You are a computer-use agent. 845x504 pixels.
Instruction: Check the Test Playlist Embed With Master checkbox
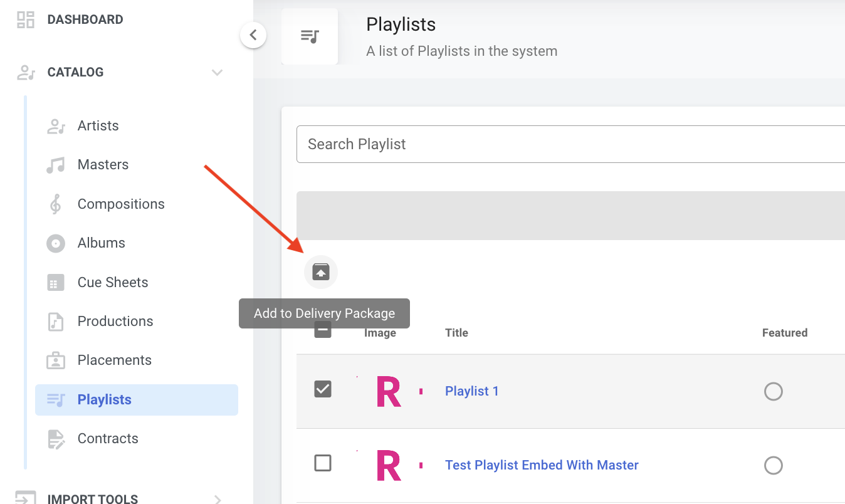[x=323, y=463]
